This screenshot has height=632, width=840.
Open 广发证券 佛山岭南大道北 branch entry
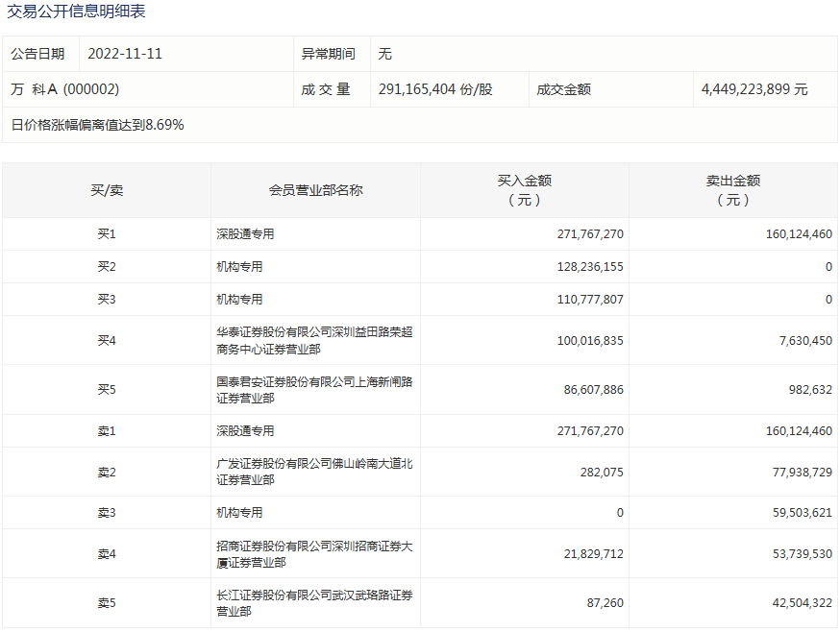tap(314, 472)
